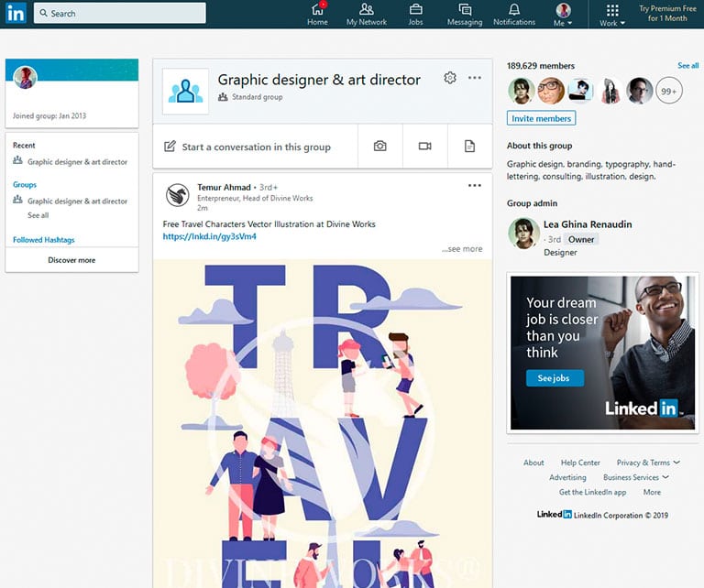This screenshot has height=588, width=704.
Task: Click the member avatar with glasses and orange hair
Action: point(551,91)
